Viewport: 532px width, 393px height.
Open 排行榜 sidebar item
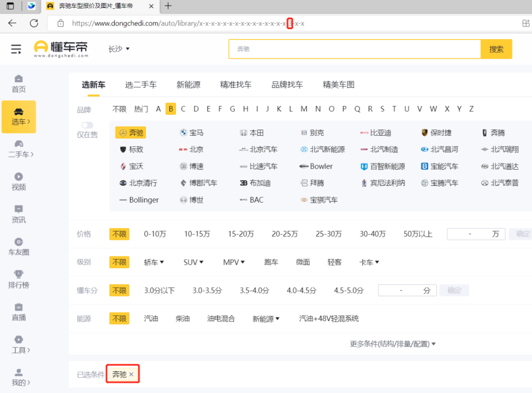click(19, 280)
